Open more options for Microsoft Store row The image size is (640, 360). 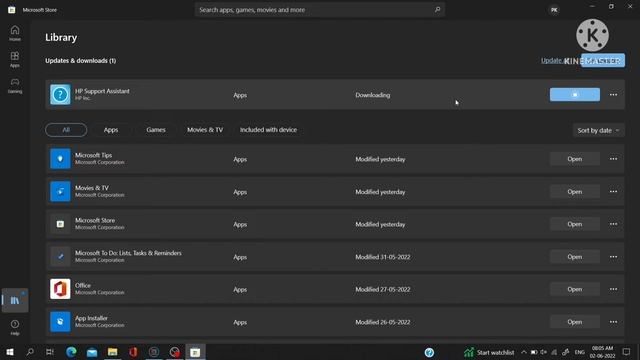pos(613,224)
